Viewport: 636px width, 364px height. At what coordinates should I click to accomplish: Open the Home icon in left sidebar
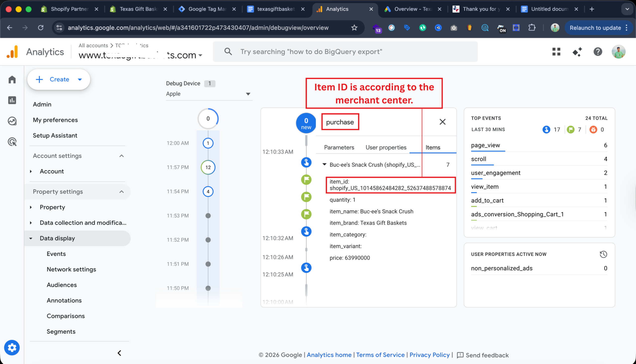point(12,79)
